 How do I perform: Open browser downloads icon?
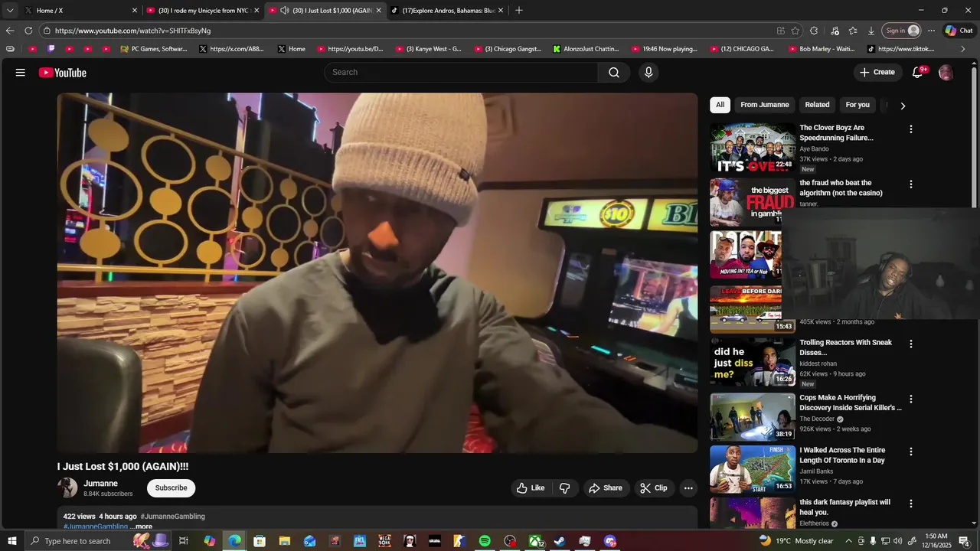871,31
